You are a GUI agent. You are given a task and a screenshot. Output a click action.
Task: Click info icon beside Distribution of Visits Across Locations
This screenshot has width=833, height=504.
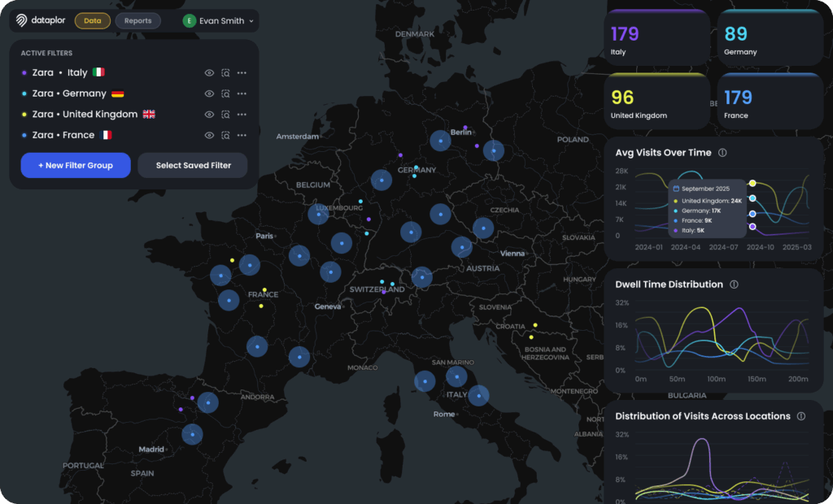pyautogui.click(x=801, y=416)
